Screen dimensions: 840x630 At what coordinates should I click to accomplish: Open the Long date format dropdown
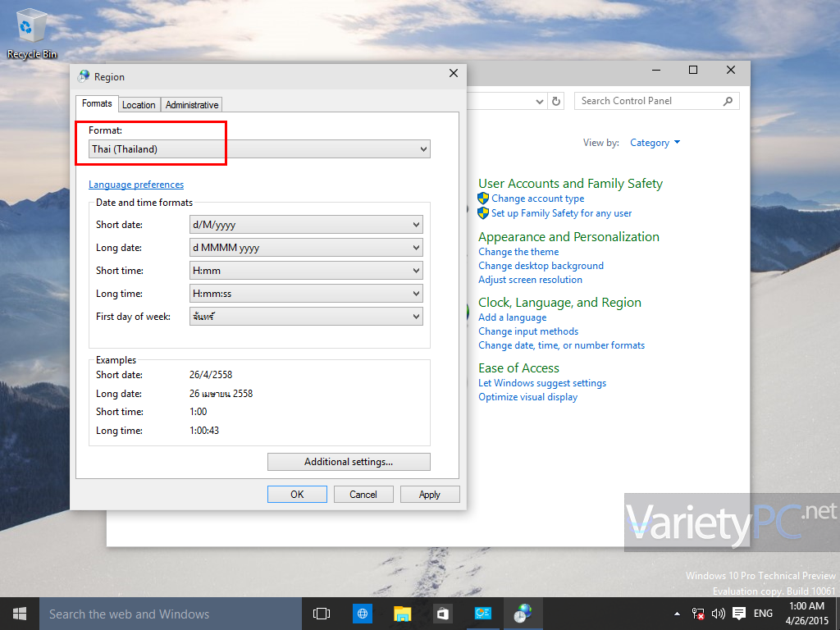306,248
